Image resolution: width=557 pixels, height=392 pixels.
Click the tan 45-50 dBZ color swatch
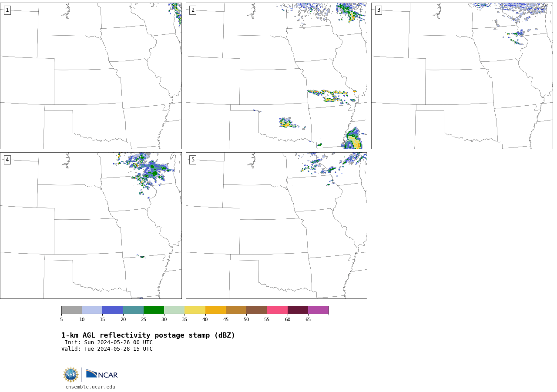(x=236, y=310)
